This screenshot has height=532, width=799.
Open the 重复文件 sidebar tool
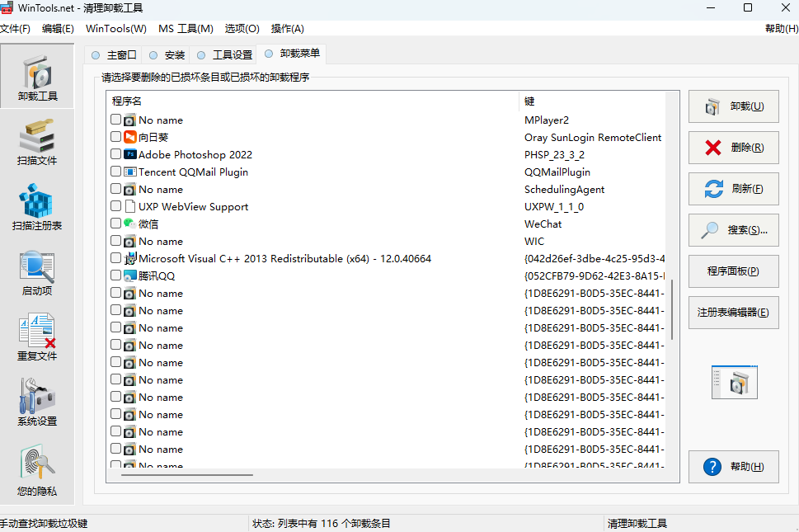tap(37, 337)
